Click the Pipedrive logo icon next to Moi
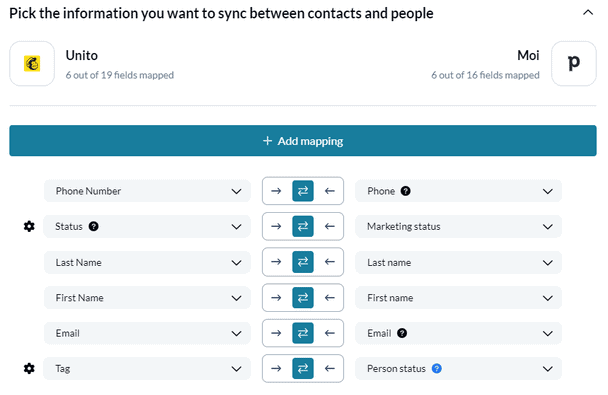 (x=573, y=64)
